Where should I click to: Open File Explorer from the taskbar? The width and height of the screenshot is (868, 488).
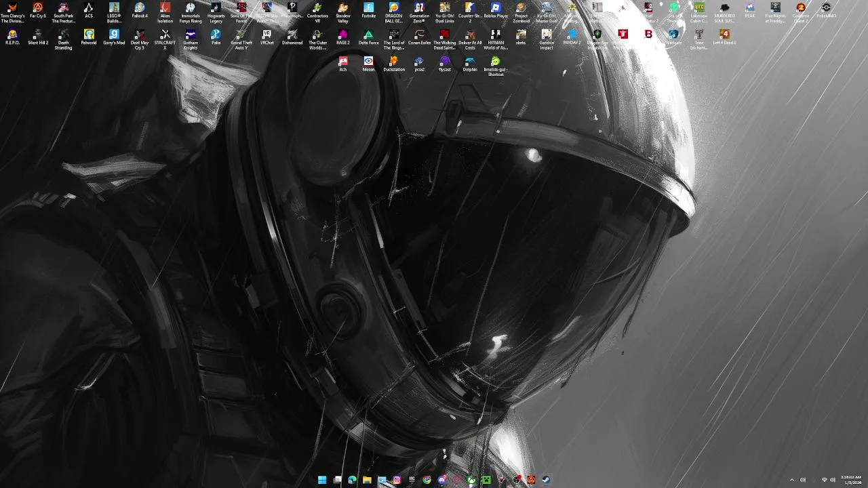(x=367, y=480)
